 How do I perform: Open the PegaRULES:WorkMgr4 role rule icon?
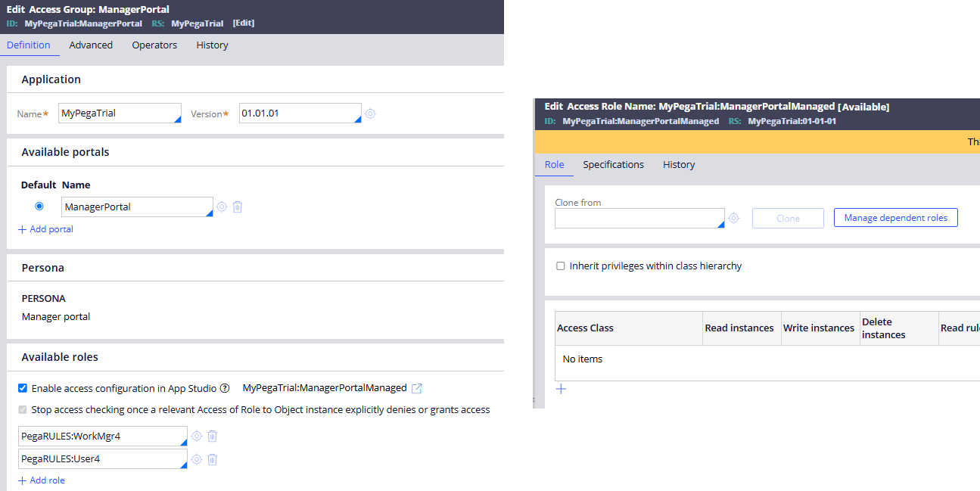pyautogui.click(x=197, y=436)
